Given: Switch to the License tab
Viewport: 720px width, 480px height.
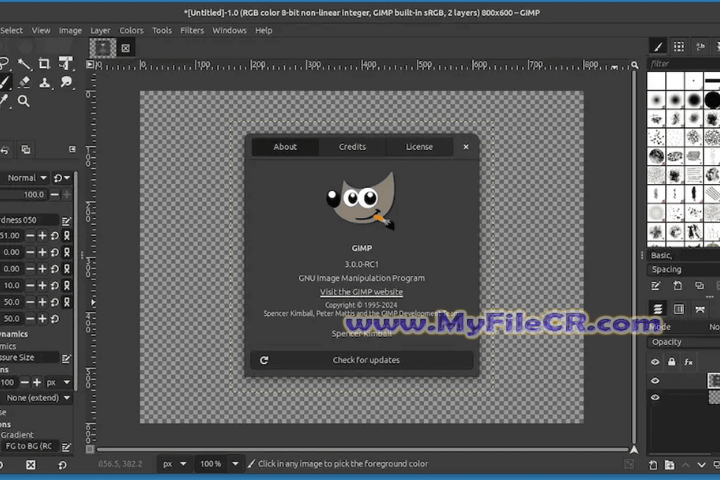Looking at the screenshot, I should [419, 147].
